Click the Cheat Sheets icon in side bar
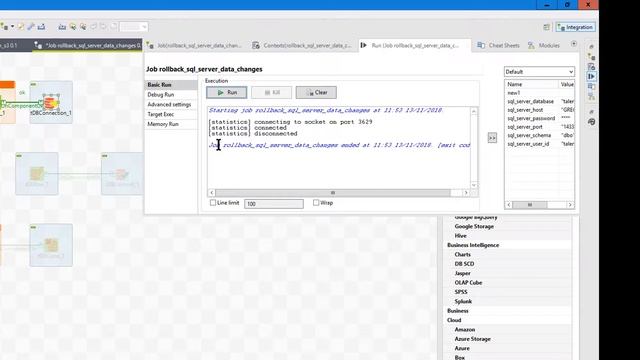640x360 pixels. [591, 87]
